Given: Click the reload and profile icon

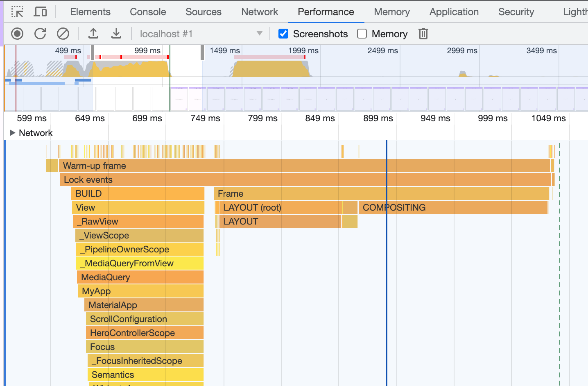Looking at the screenshot, I should click(40, 34).
